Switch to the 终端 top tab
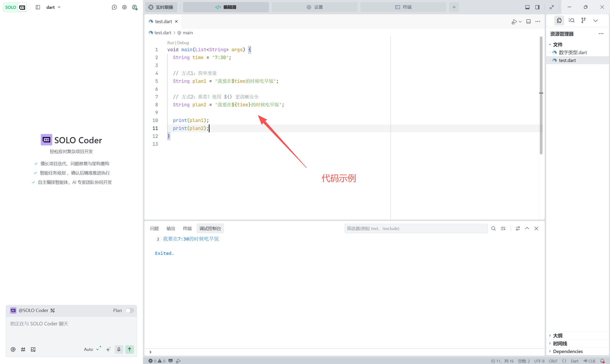610x364 pixels. 403,7
